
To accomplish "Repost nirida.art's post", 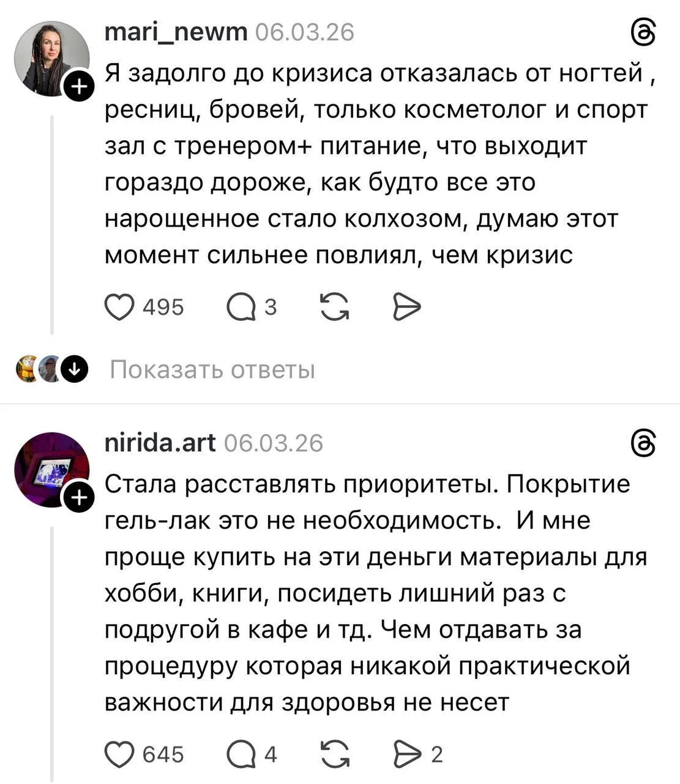I will [x=335, y=755].
